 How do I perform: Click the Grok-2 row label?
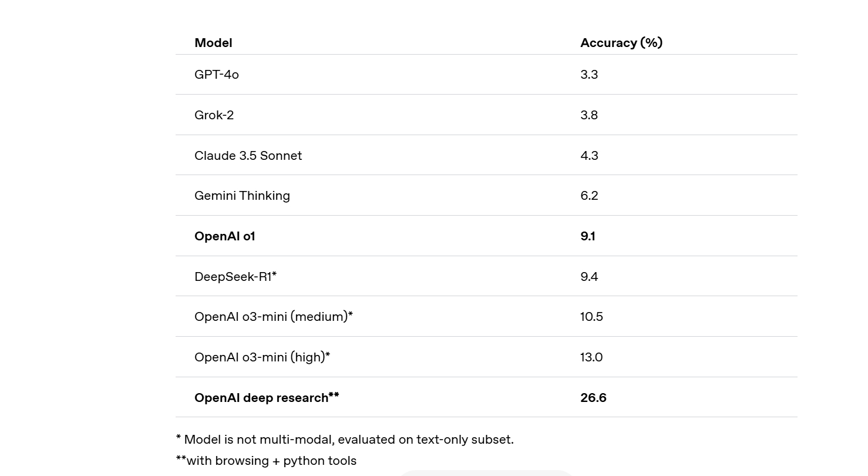[214, 115]
